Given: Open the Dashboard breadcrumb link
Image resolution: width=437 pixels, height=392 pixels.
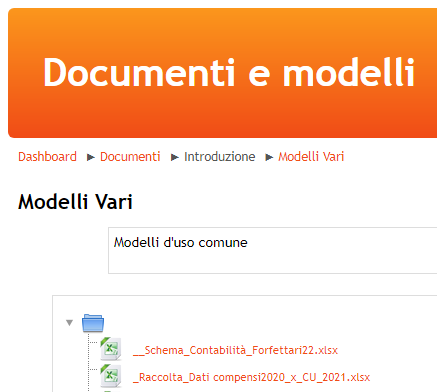Looking at the screenshot, I should 47,157.
